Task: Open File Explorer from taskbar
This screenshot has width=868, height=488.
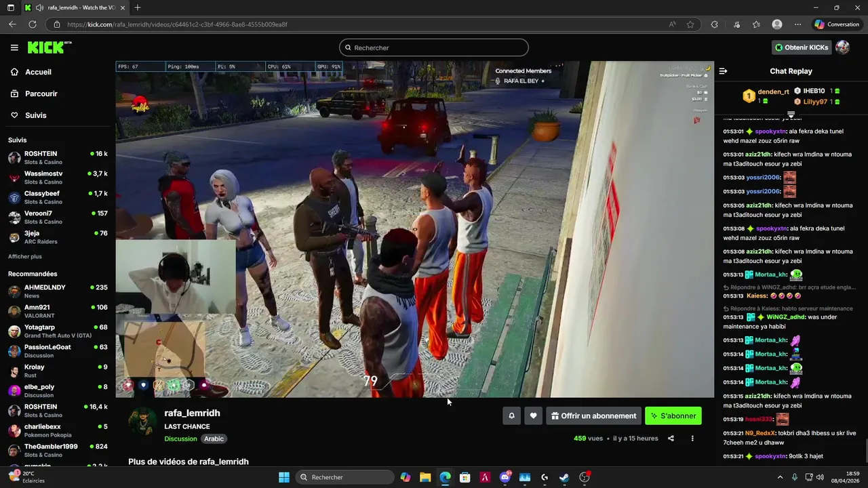Action: pyautogui.click(x=425, y=477)
